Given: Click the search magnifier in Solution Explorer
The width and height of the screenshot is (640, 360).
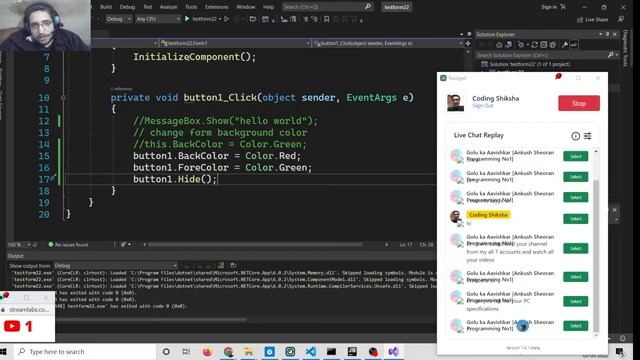Looking at the screenshot, I should (x=611, y=55).
